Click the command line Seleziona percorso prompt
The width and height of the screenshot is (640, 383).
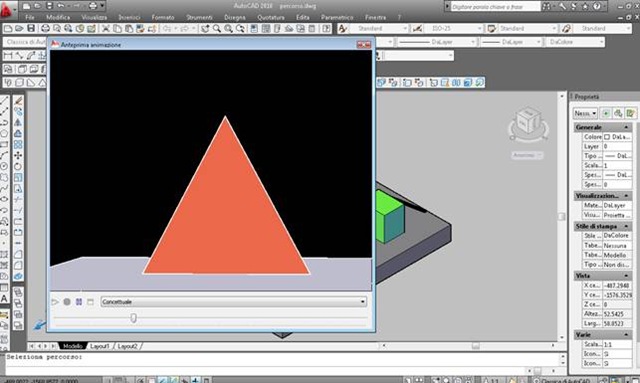(44, 357)
